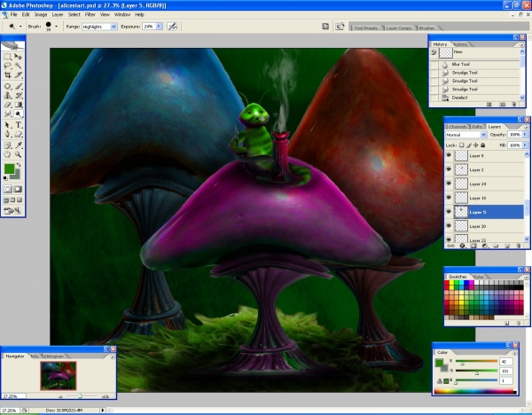The image size is (532, 415).
Task: Open the tool preset picker arrow
Action: coord(20,27)
